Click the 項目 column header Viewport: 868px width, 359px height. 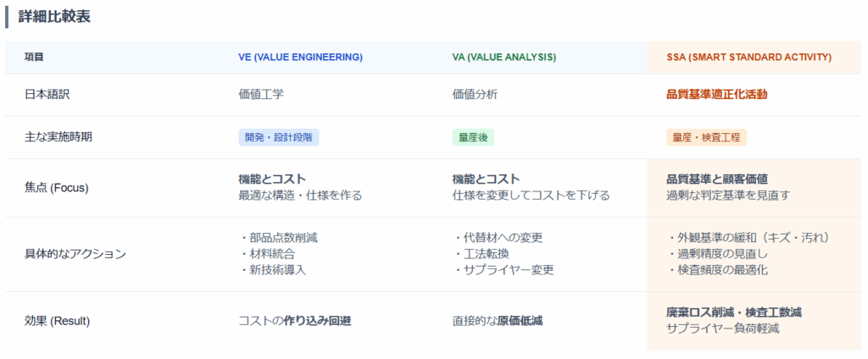pos(34,57)
